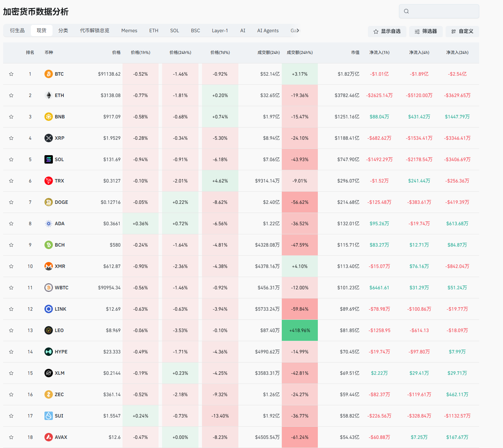Switch to the Memes tab
This screenshot has height=448, width=503.
(x=129, y=30)
